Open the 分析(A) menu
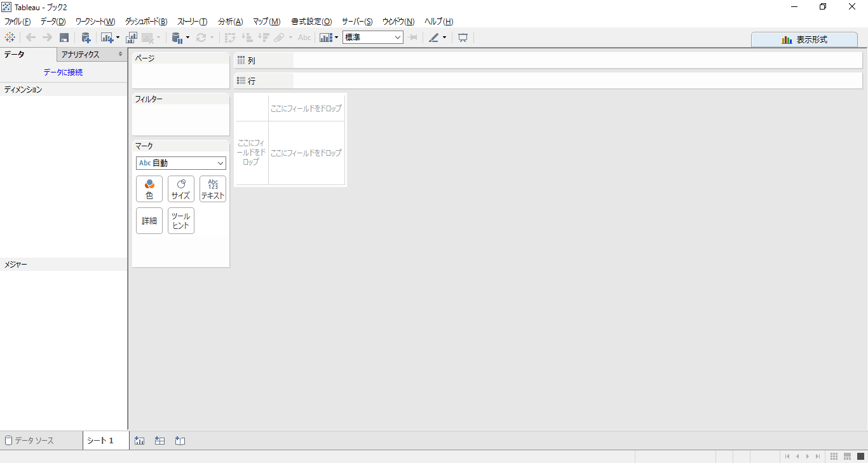The height and width of the screenshot is (463, 868). [x=231, y=22]
